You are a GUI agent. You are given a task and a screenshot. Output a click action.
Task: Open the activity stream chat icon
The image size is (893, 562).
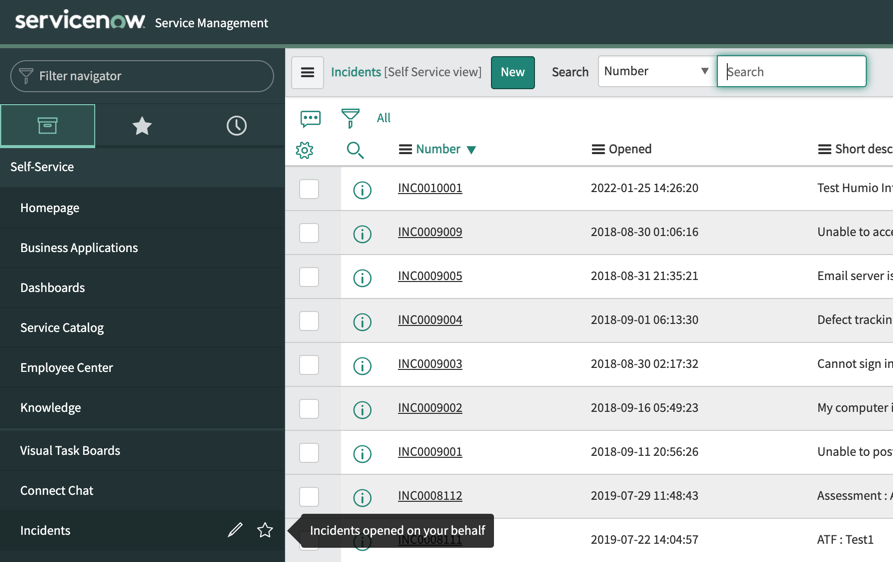(311, 118)
